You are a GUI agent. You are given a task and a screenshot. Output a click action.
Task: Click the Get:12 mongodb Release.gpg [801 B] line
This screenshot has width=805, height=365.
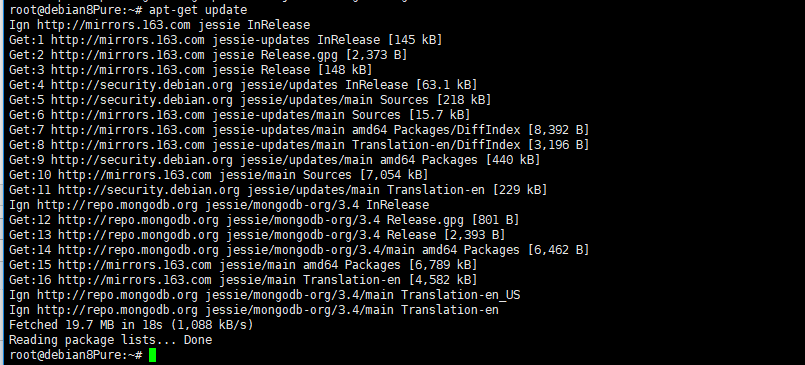(x=264, y=220)
